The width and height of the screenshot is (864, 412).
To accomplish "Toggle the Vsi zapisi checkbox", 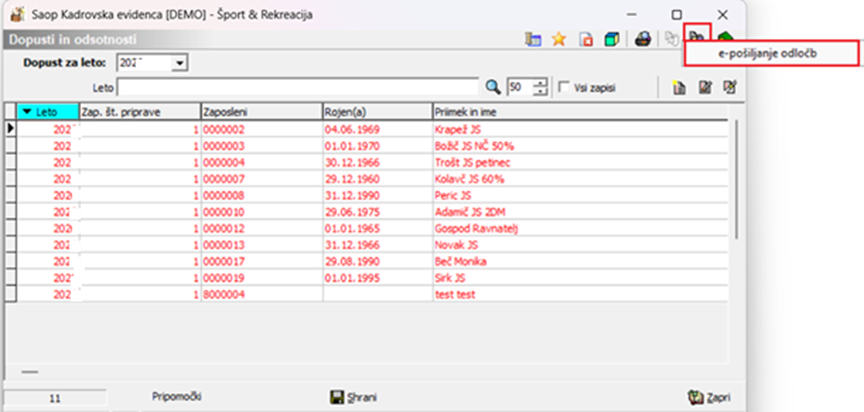I will 564,87.
